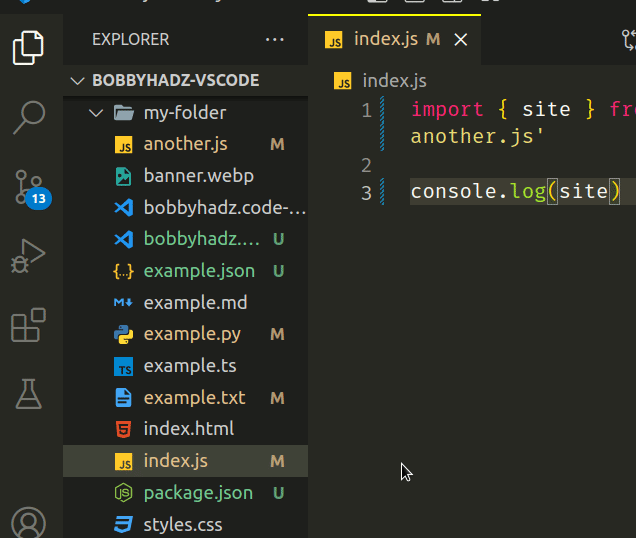Click the Python icon beside example.py
This screenshot has height=538, width=636.
[x=123, y=334]
